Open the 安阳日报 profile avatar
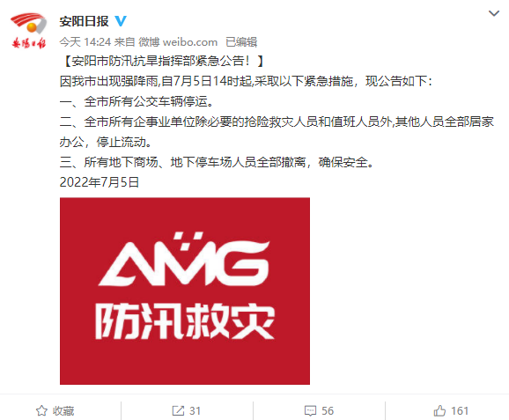This screenshot has height=420, width=509. click(x=28, y=31)
